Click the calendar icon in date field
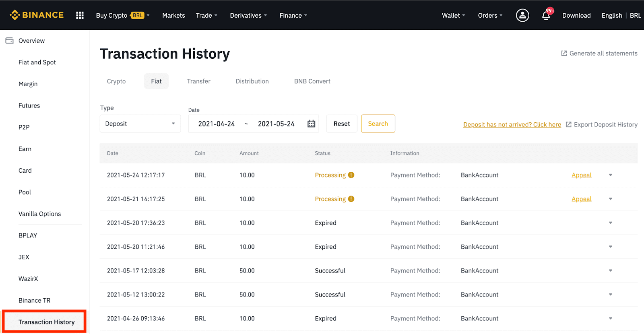644x334 pixels. 311,124
